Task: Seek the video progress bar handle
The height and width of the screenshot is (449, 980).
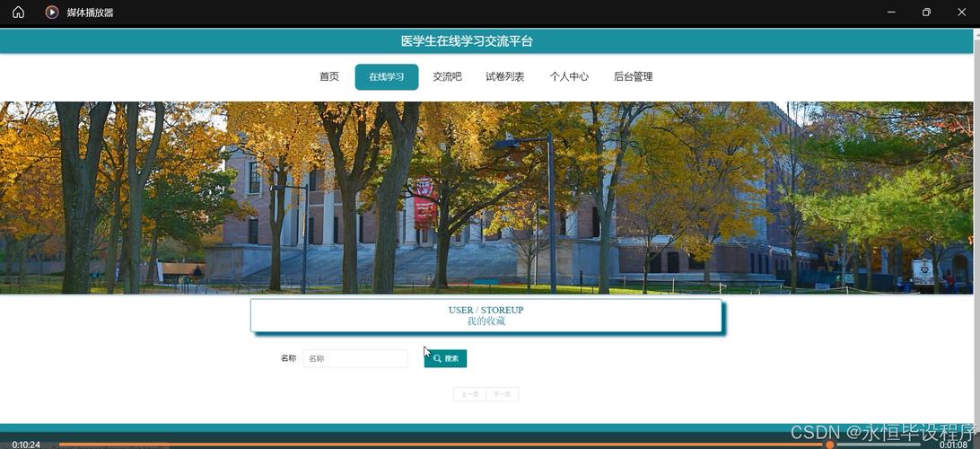Action: click(x=829, y=445)
